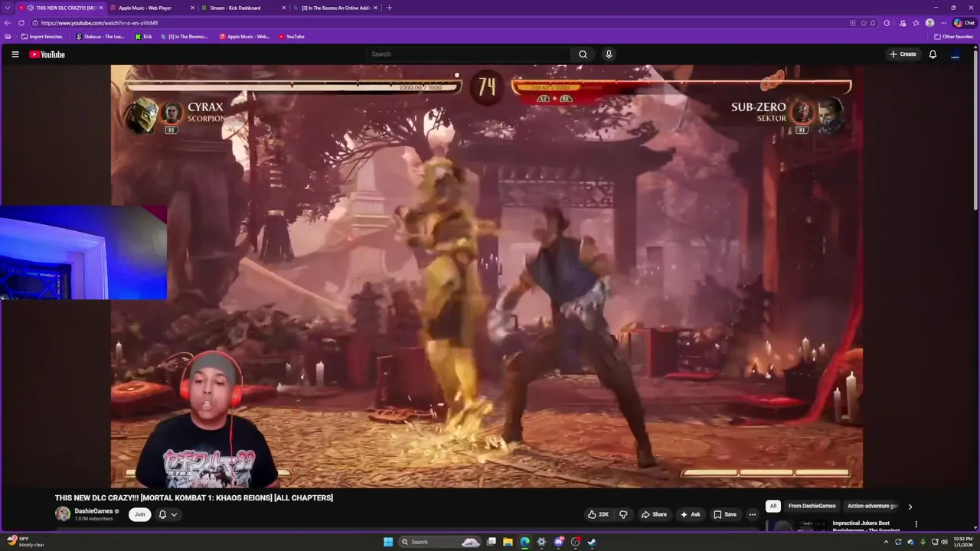Open the tab actions dropdown menu
Screen dimensions: 980x551
8,8
